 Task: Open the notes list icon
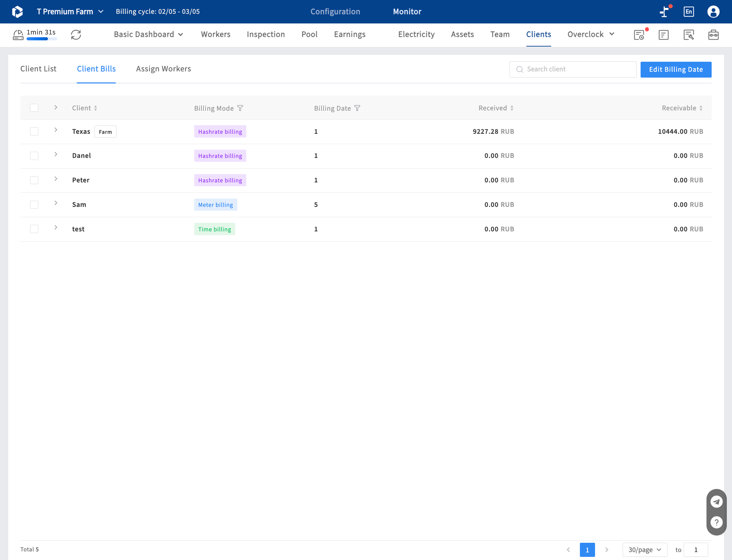click(664, 35)
